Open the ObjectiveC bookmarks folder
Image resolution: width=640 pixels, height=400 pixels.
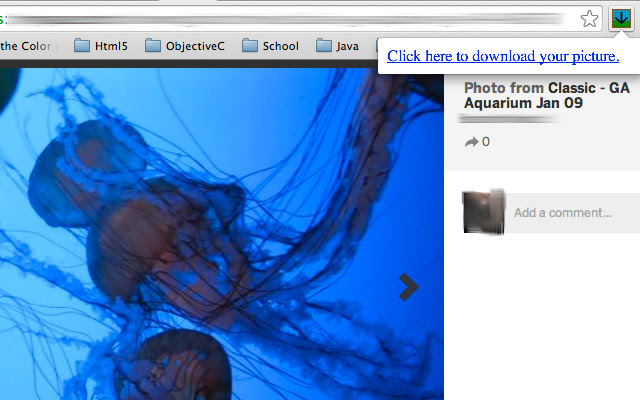coord(184,46)
